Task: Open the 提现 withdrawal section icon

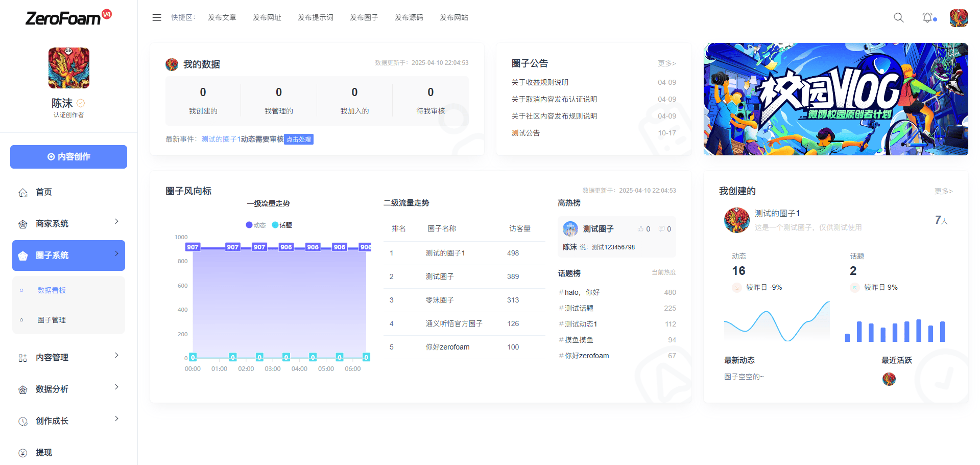Action: (23, 452)
